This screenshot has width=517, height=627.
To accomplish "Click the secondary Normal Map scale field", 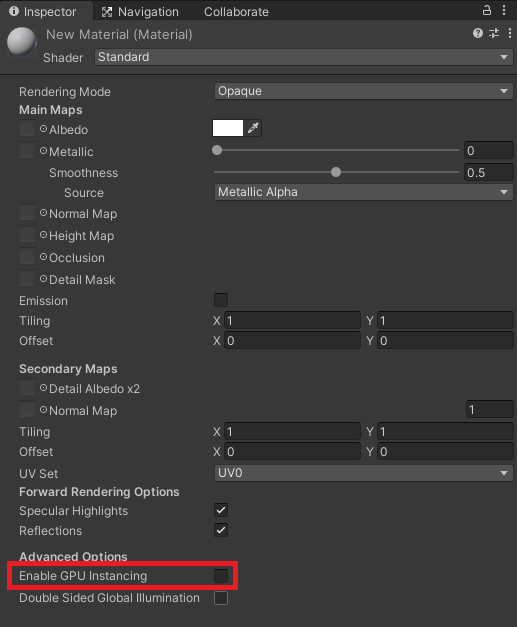I will tap(490, 409).
